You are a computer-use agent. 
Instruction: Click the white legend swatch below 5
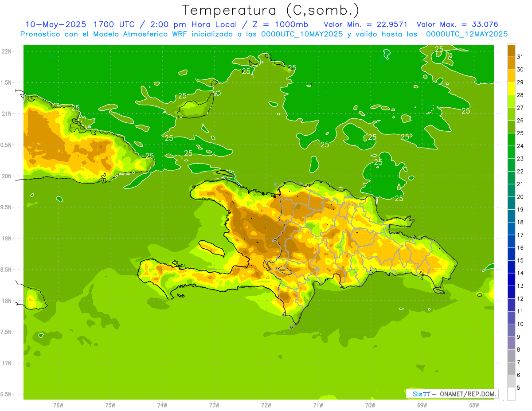(511, 394)
